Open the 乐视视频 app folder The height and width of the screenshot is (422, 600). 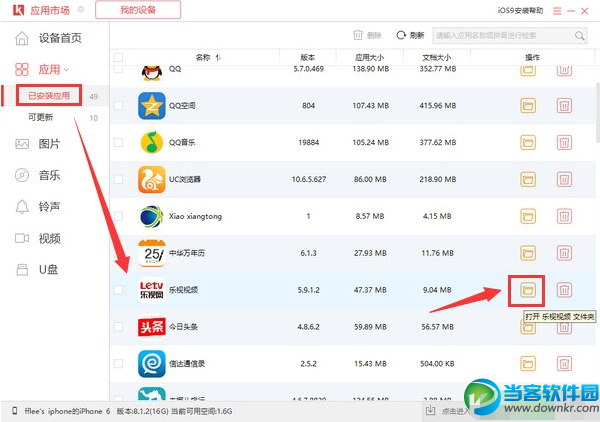pyautogui.click(x=528, y=290)
